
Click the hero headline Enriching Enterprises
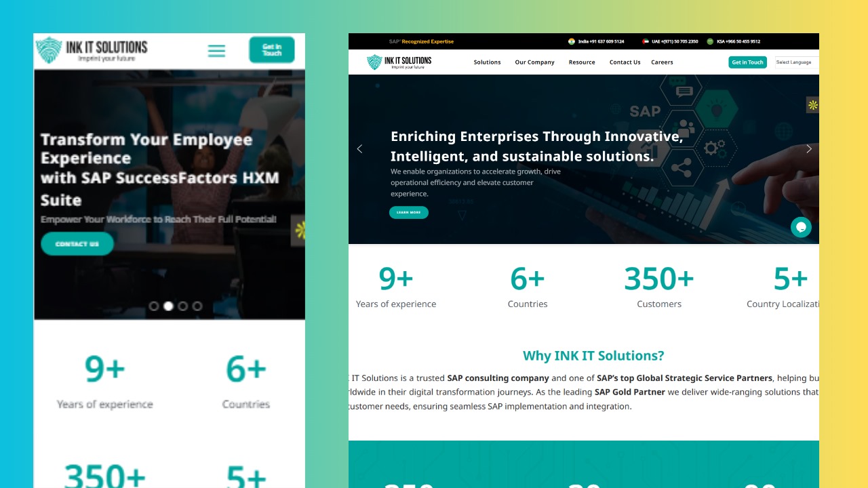[x=537, y=146]
